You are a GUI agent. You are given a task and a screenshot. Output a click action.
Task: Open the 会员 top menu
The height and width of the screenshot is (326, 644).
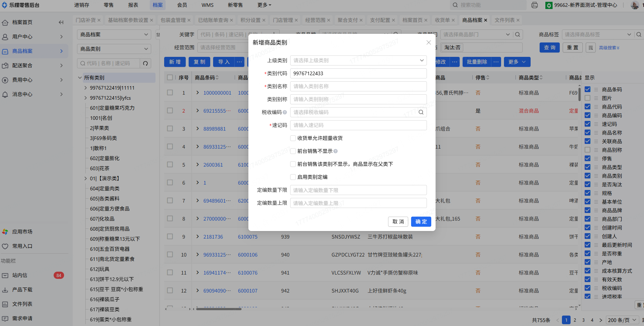182,5
